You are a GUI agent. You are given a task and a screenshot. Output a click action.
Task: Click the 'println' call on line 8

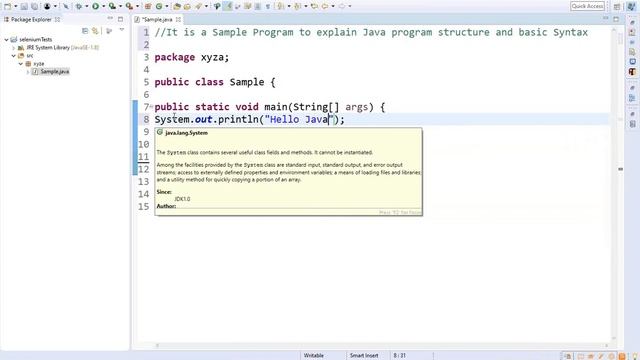[x=238, y=120]
